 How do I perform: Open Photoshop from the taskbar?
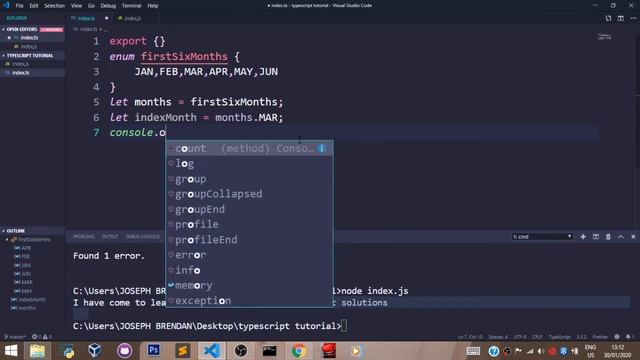click(x=153, y=351)
